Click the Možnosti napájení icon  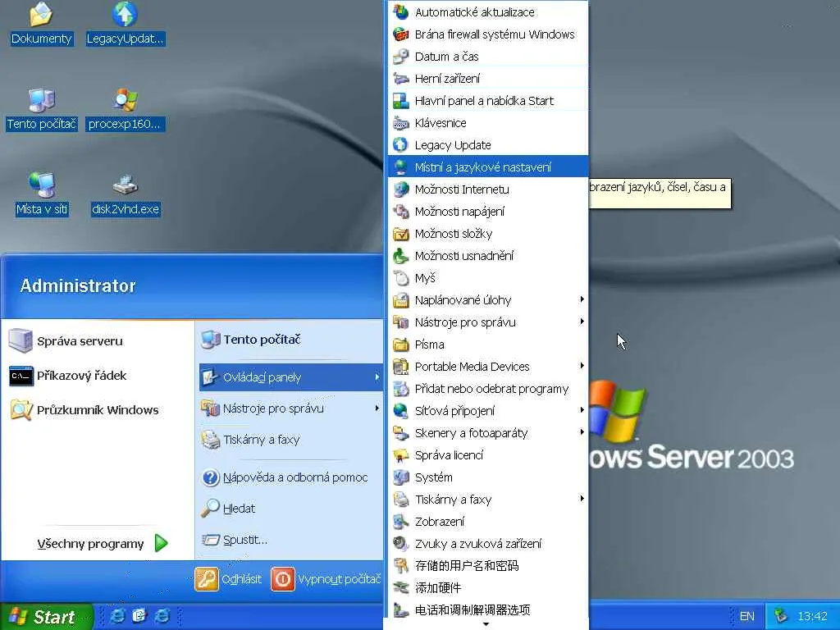(x=400, y=212)
